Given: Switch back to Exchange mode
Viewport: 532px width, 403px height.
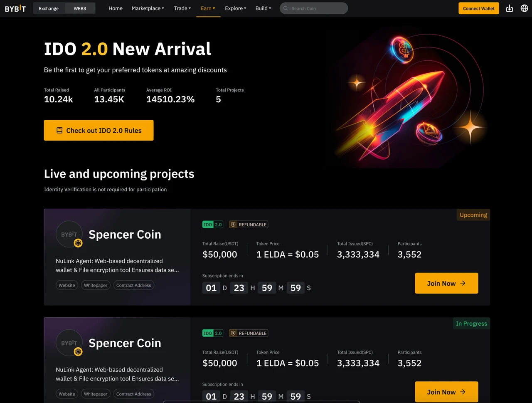Looking at the screenshot, I should [49, 8].
